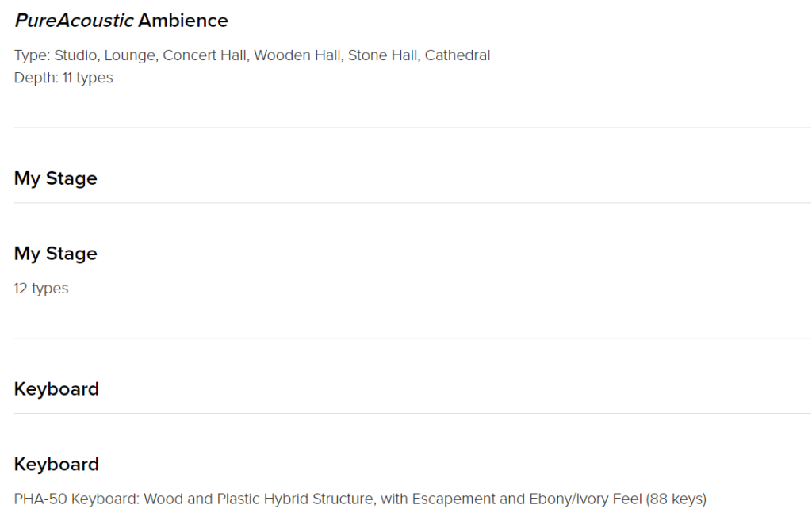The image size is (812, 524).
Task: Click the Keyboard subheading above PHA-50 description
Action: (56, 464)
